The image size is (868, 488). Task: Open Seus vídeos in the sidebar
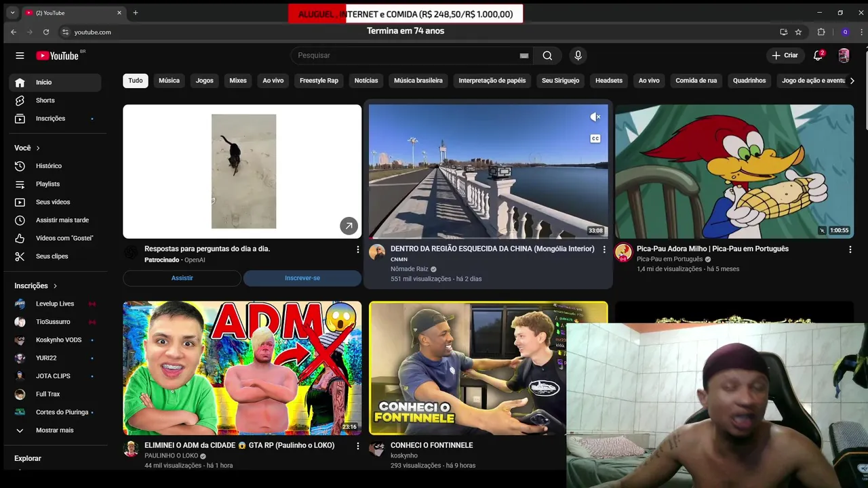55,202
